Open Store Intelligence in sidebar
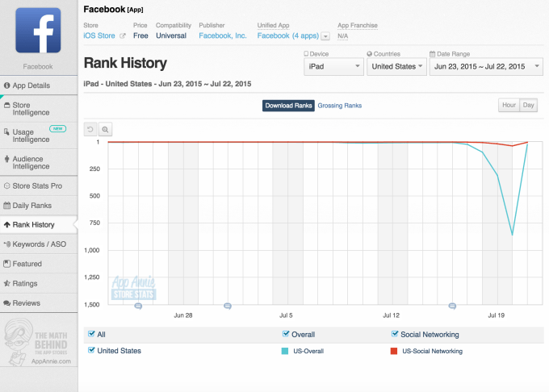The width and height of the screenshot is (549, 392). tap(39, 109)
